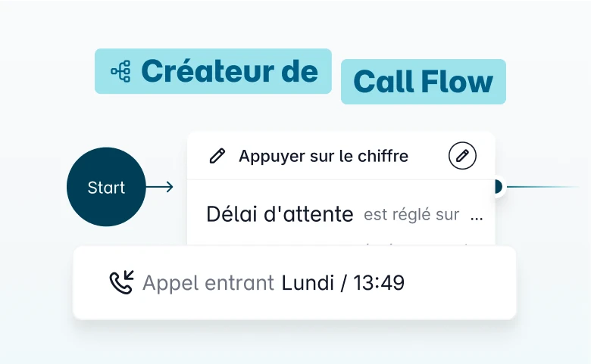591x364 pixels.
Task: Select the Start node circle
Action: tap(106, 187)
